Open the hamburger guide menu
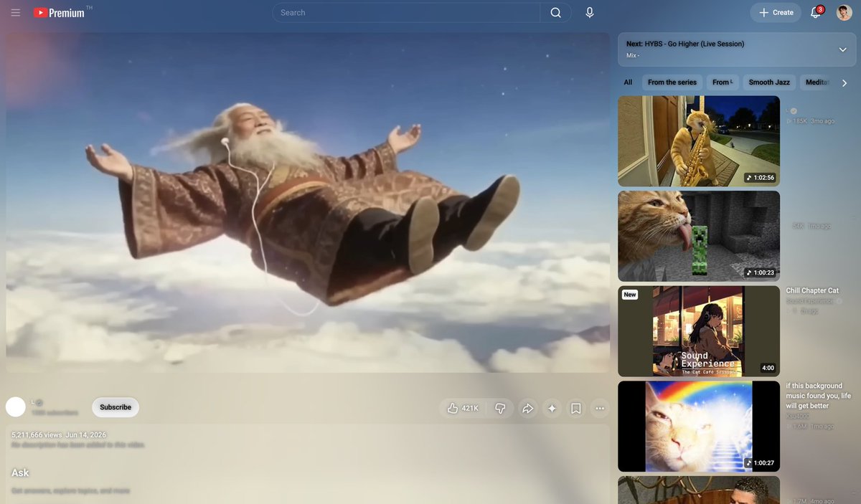861x504 pixels. [x=16, y=12]
